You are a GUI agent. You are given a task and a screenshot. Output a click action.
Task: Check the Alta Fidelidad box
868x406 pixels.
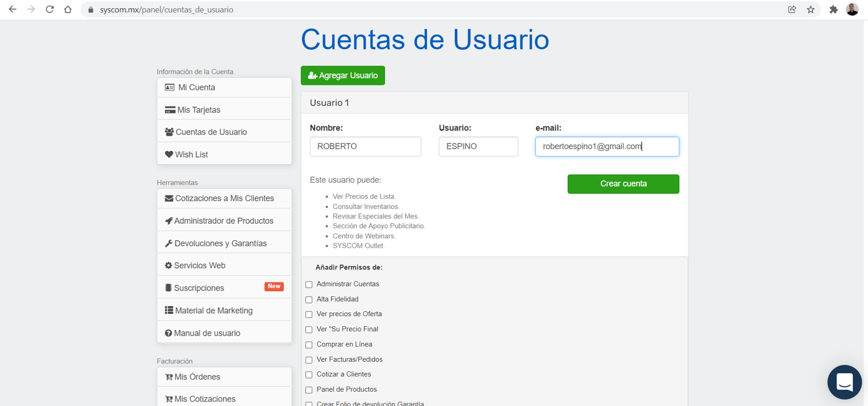point(309,299)
